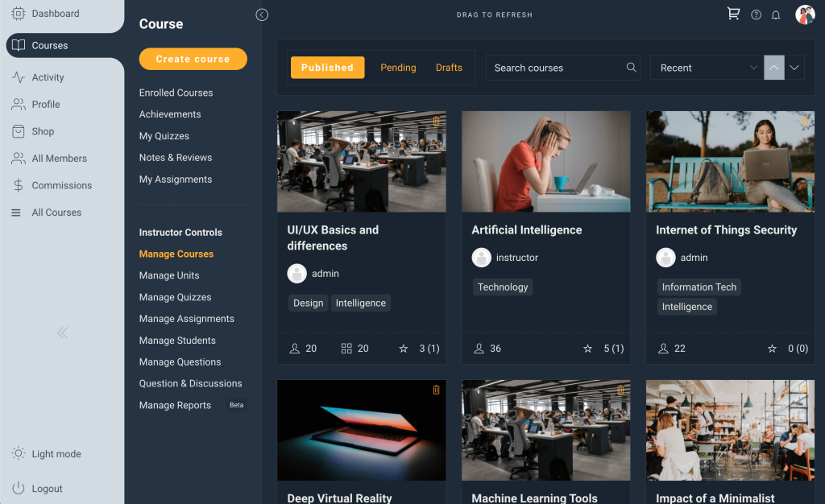Delete the Deep Virtual Reality course via trash icon
825x504 pixels.
tap(436, 390)
